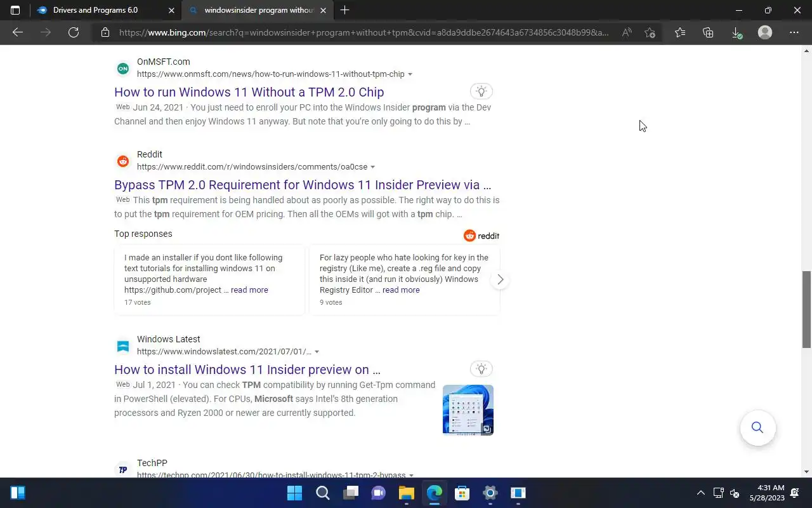Open blue app icon after Settings on taskbar
This screenshot has height=508, width=812.
(518, 493)
